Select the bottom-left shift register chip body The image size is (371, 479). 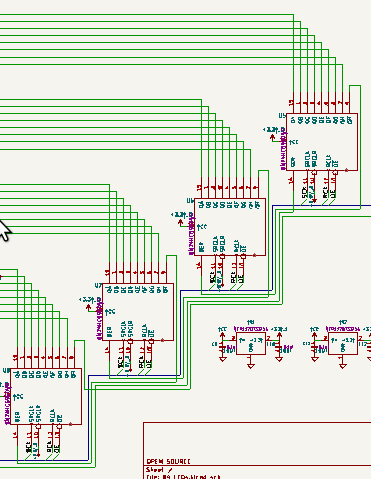pos(46,396)
